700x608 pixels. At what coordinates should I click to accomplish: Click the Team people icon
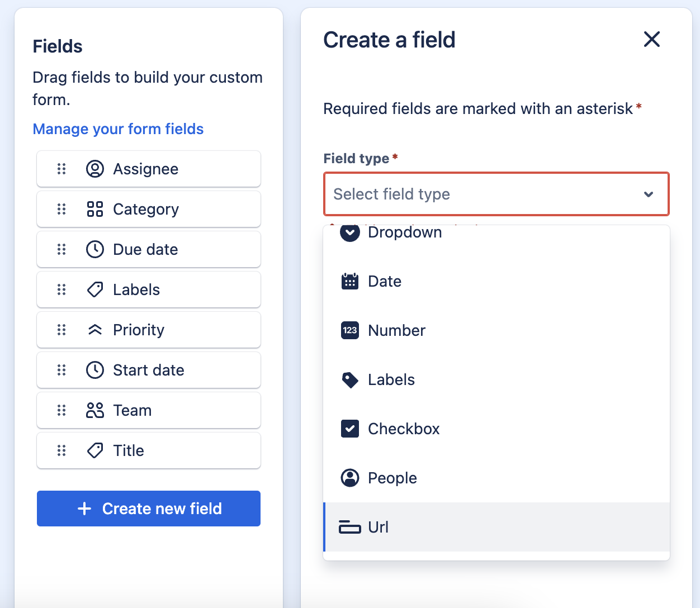(95, 410)
